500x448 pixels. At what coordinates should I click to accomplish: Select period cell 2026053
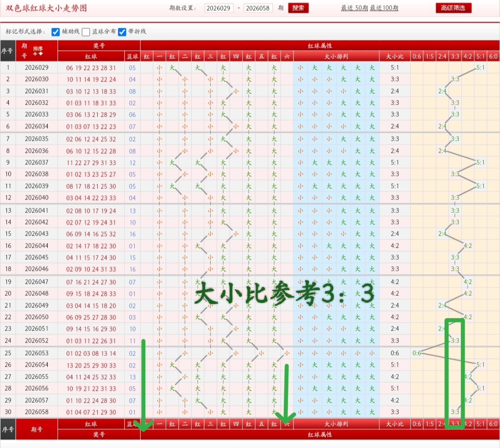tap(37, 353)
